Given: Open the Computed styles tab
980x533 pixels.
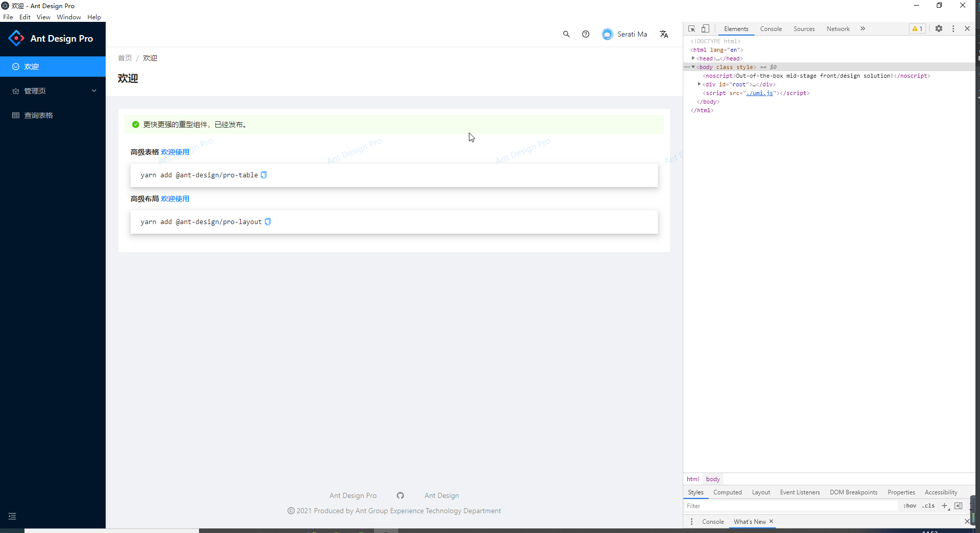Looking at the screenshot, I should (x=728, y=492).
